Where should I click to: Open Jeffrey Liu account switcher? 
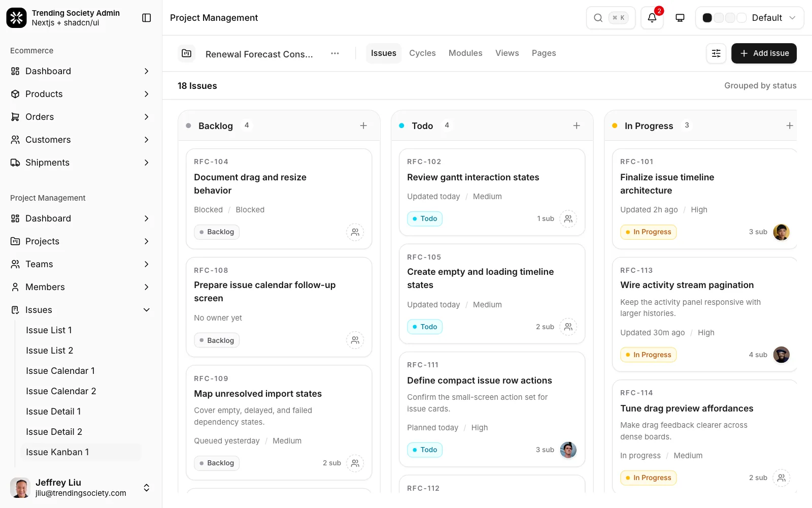(81, 488)
